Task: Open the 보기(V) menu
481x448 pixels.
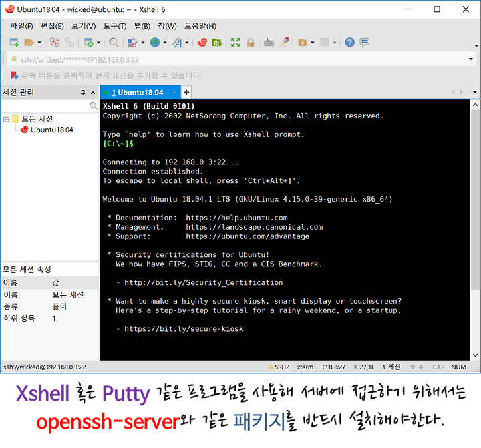Action: coord(84,26)
